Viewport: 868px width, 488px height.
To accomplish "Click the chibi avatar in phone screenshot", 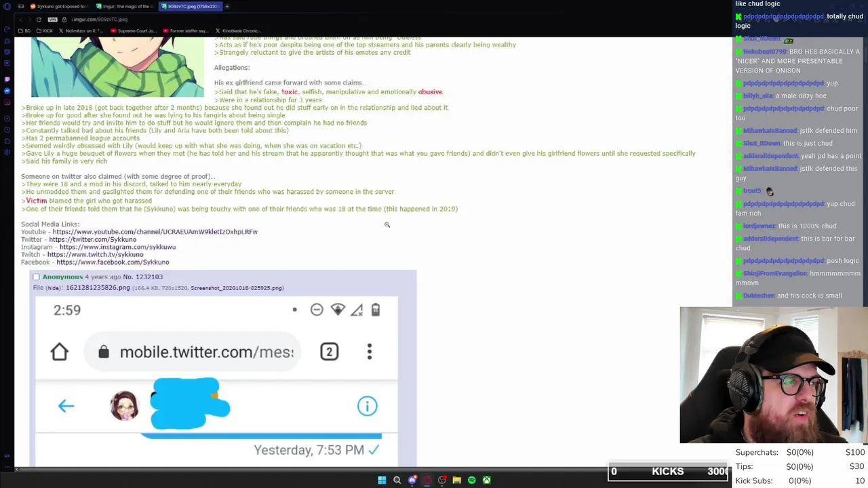I will point(124,405).
